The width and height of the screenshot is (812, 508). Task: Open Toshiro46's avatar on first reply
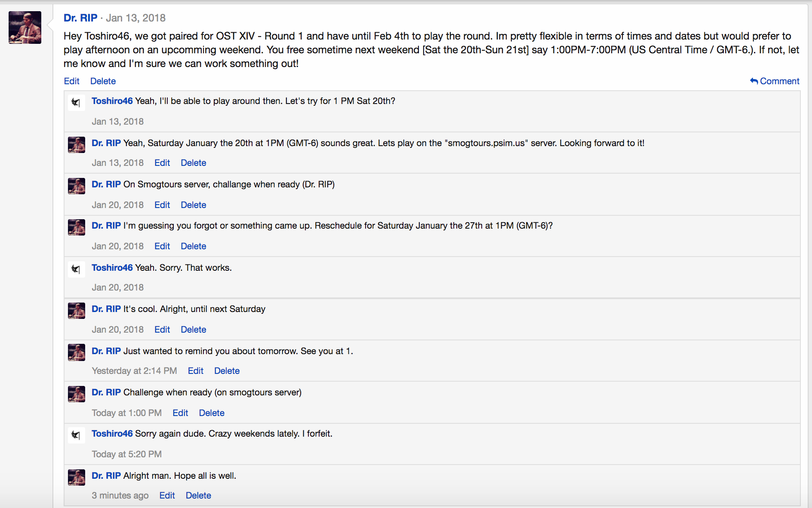pos(76,103)
